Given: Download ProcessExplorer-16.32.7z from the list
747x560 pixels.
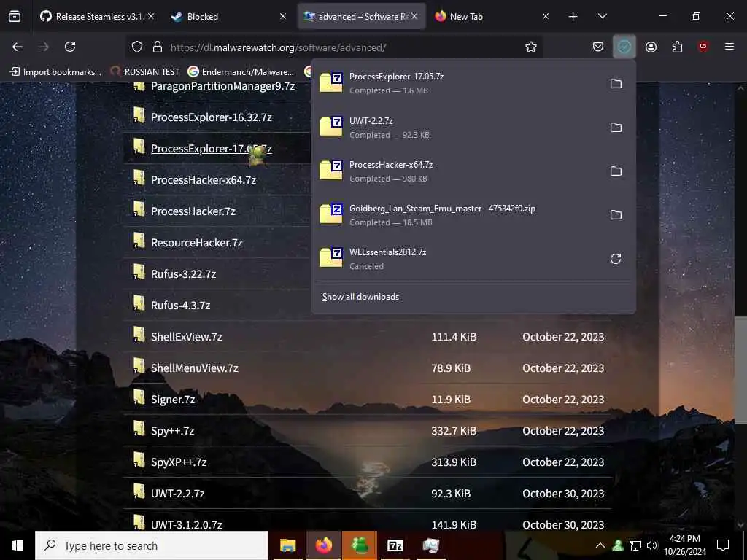Looking at the screenshot, I should tap(211, 117).
